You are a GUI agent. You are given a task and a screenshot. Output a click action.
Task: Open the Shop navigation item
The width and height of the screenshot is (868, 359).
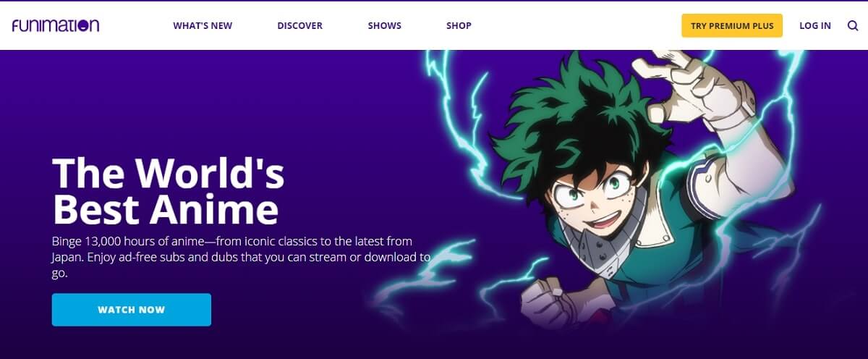tap(459, 25)
